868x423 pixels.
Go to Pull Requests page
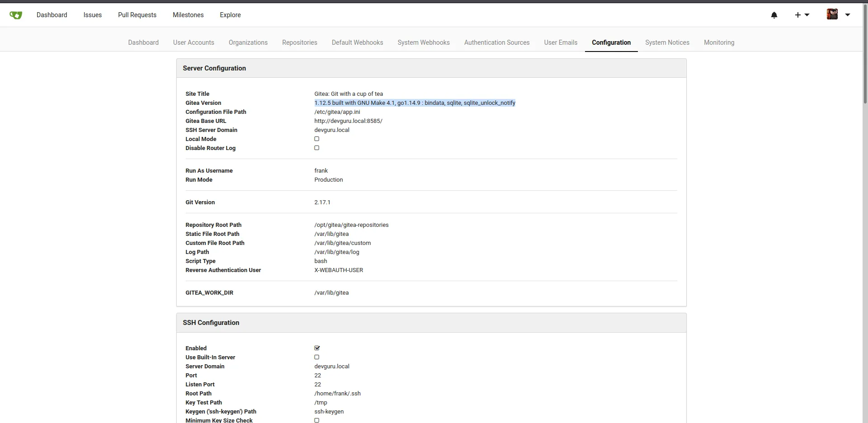[x=137, y=15]
